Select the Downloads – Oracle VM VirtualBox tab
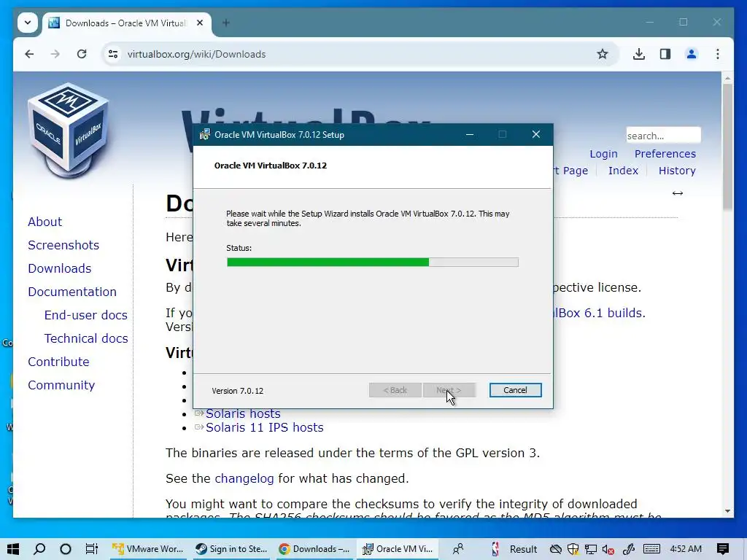 tap(126, 23)
